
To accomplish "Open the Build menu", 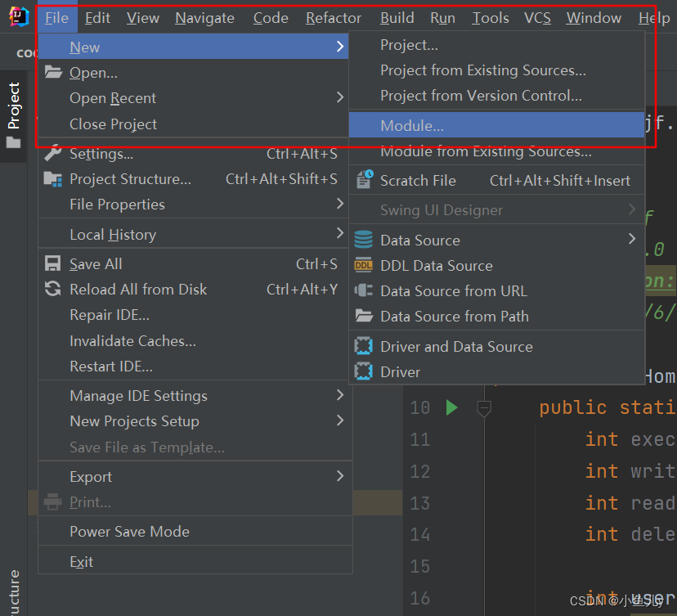I will coord(397,18).
